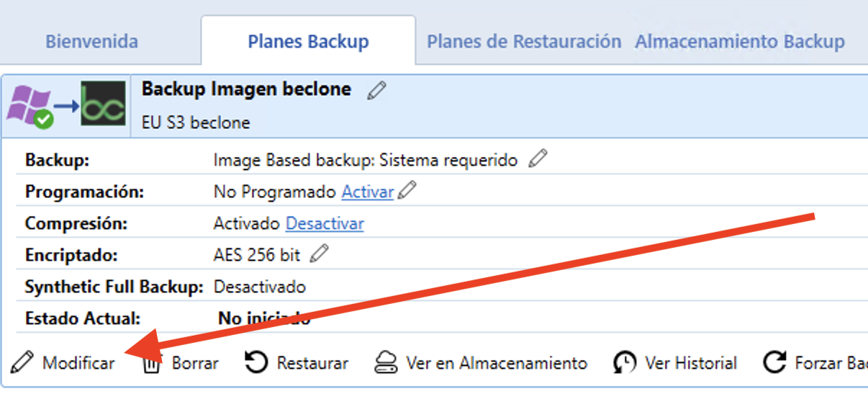This screenshot has width=868, height=402.
Task: Click the Restaurar circular arrow icon
Action: tap(256, 362)
